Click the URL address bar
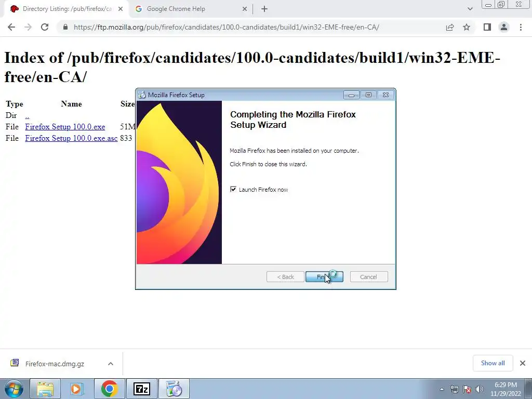Screen dimensions: 532x399 227,27
